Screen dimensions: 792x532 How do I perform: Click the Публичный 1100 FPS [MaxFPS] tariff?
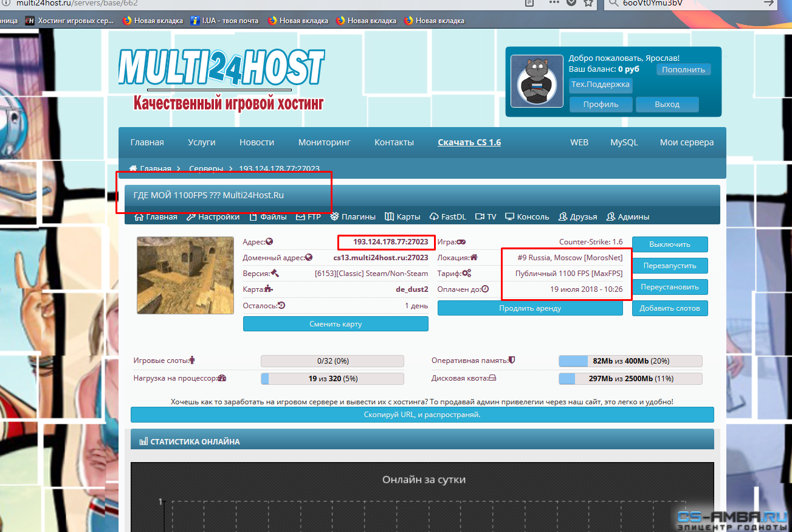tap(569, 274)
